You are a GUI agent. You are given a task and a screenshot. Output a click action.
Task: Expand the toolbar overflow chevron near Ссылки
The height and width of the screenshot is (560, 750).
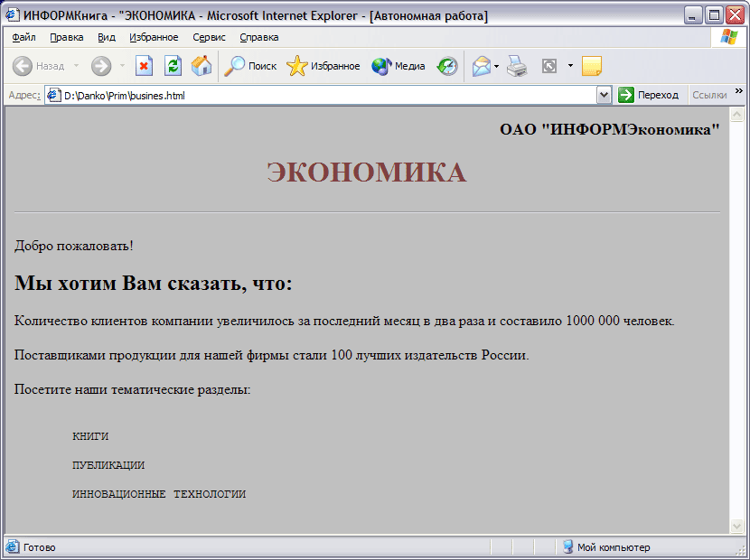coord(738,91)
